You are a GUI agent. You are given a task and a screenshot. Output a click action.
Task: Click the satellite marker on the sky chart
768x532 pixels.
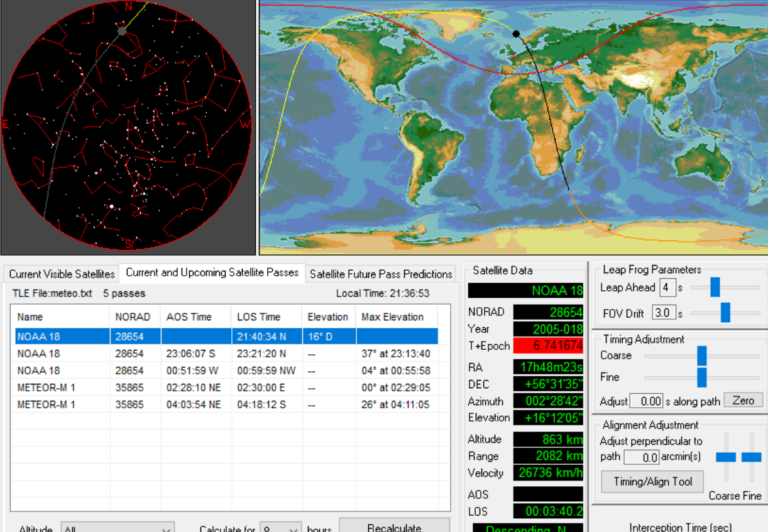click(122, 30)
